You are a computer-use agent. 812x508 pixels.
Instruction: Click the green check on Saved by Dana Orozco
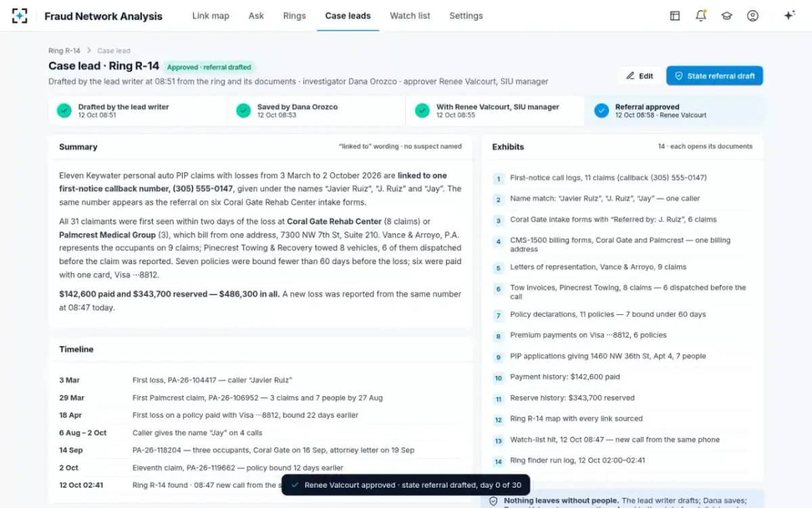coord(244,110)
